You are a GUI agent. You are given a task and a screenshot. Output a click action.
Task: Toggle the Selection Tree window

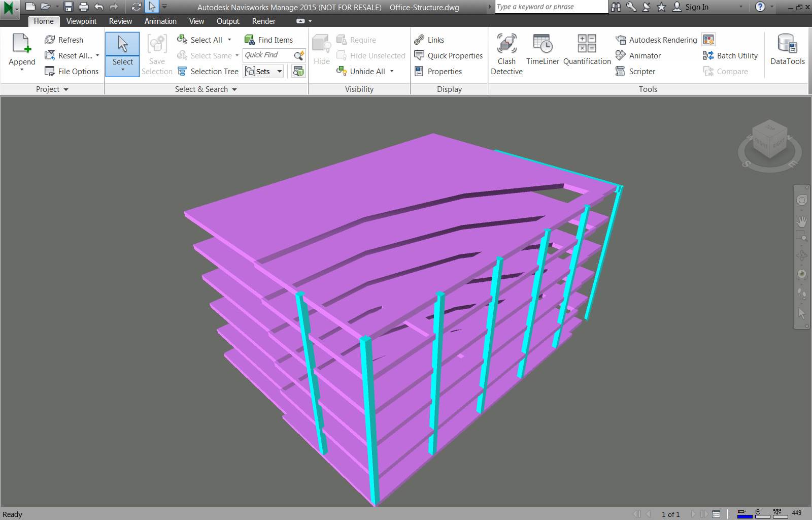coord(208,71)
